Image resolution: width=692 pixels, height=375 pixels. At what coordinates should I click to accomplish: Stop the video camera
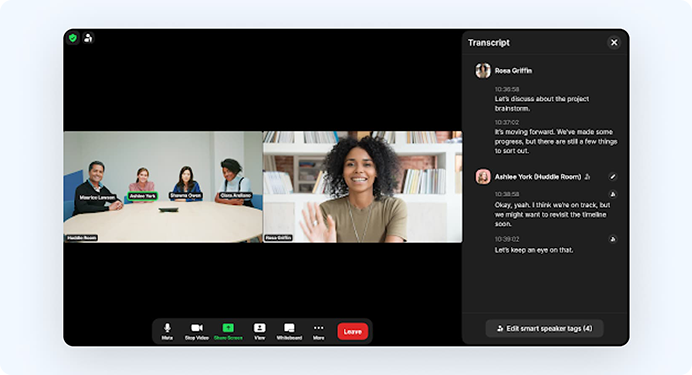pos(196,331)
